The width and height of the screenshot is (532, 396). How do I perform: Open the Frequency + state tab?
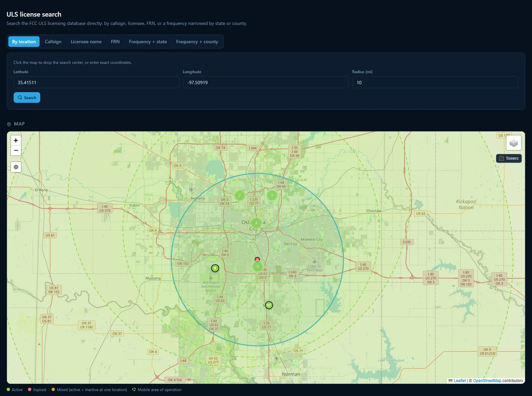tap(148, 41)
